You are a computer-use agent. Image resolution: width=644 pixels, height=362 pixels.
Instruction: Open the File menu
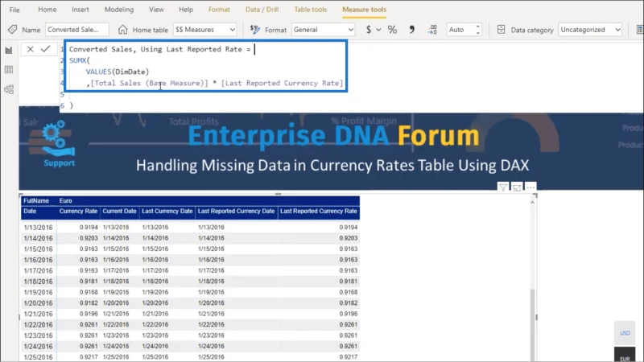coord(14,10)
